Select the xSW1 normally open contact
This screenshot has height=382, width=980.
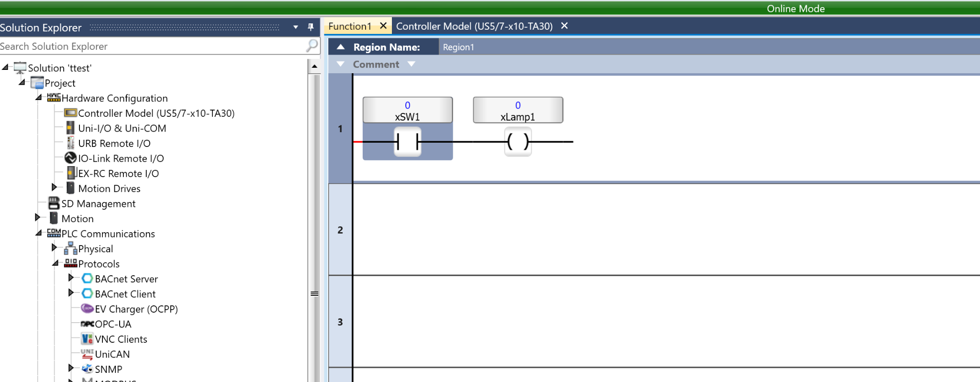click(x=407, y=142)
